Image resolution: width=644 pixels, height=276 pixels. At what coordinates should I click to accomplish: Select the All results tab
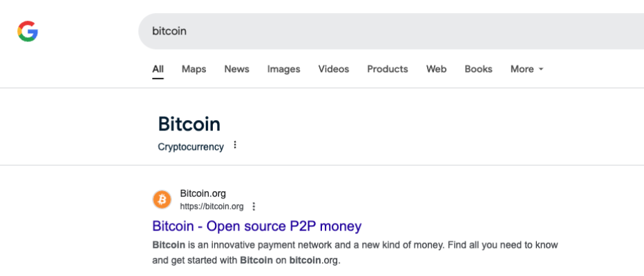click(158, 69)
